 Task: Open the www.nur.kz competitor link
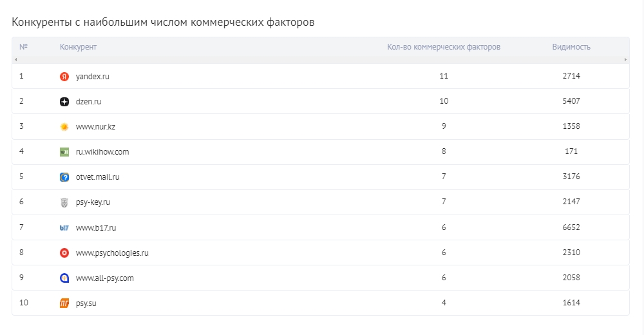coord(95,127)
